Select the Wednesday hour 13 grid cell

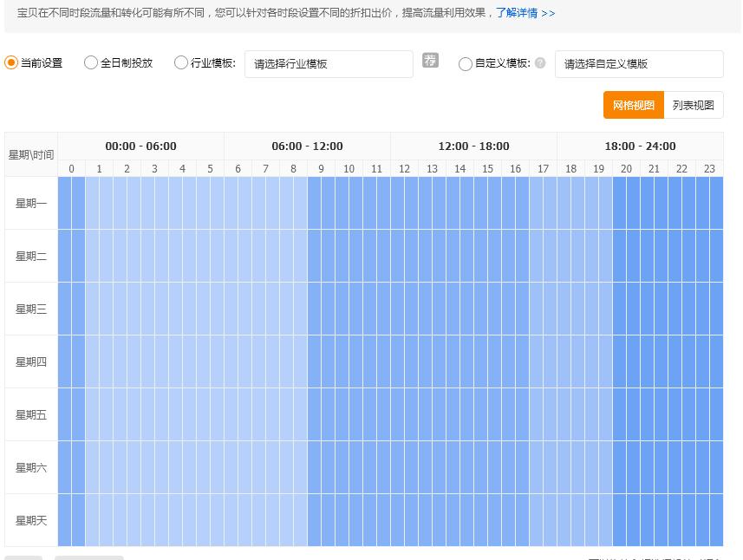click(432, 309)
